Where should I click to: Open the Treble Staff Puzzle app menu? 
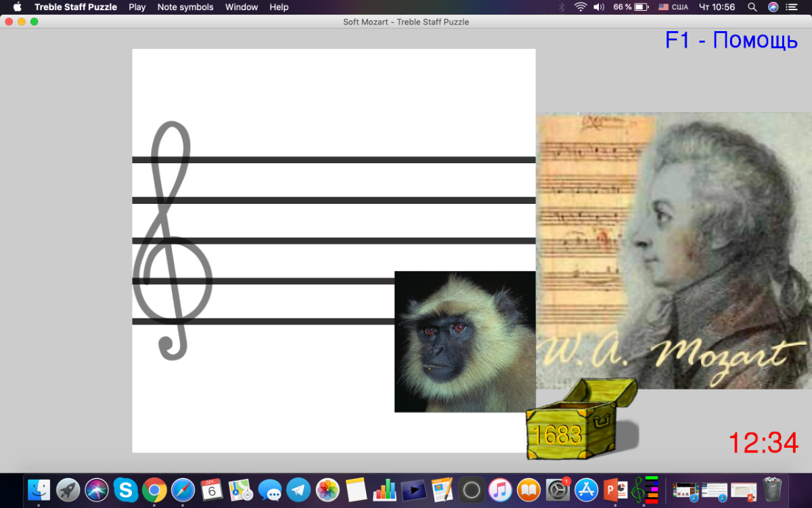click(x=76, y=7)
